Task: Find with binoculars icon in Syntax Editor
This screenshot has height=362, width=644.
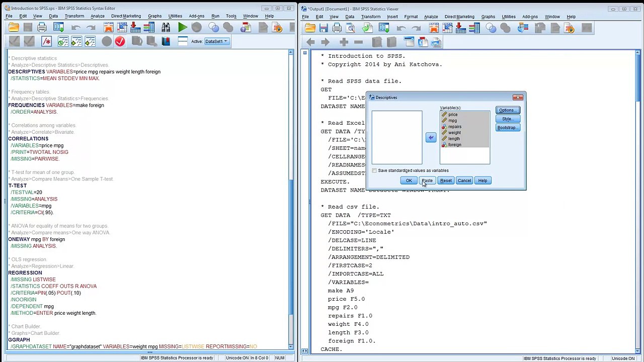Action: [166, 28]
